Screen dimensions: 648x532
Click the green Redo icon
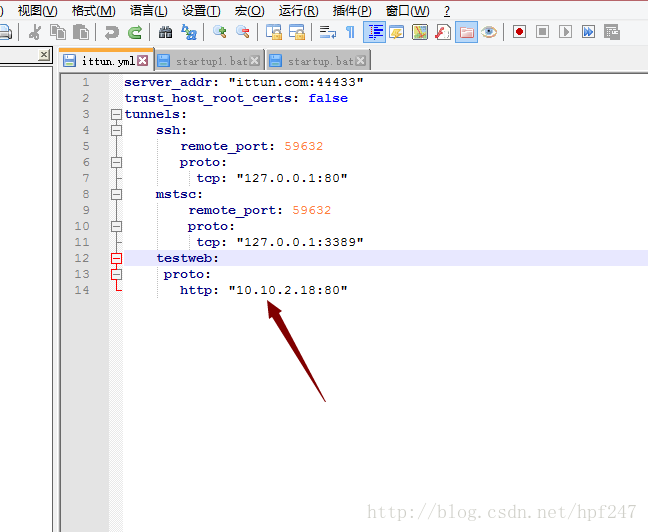pos(134,32)
